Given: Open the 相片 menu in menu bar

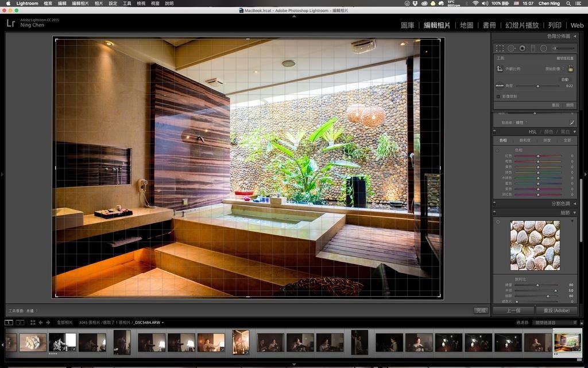Looking at the screenshot, I should (99, 3).
